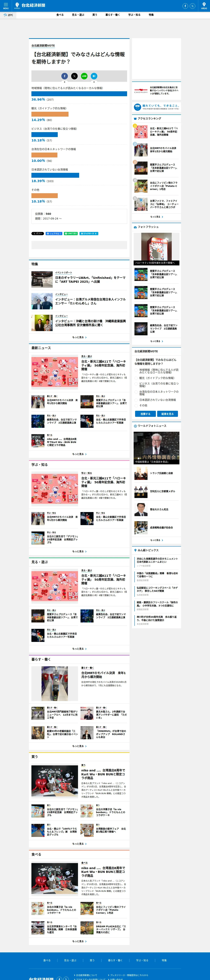Share vote via round Facebook icon
Image resolution: width=210 pixels, height=980 pixels.
tap(64, 76)
